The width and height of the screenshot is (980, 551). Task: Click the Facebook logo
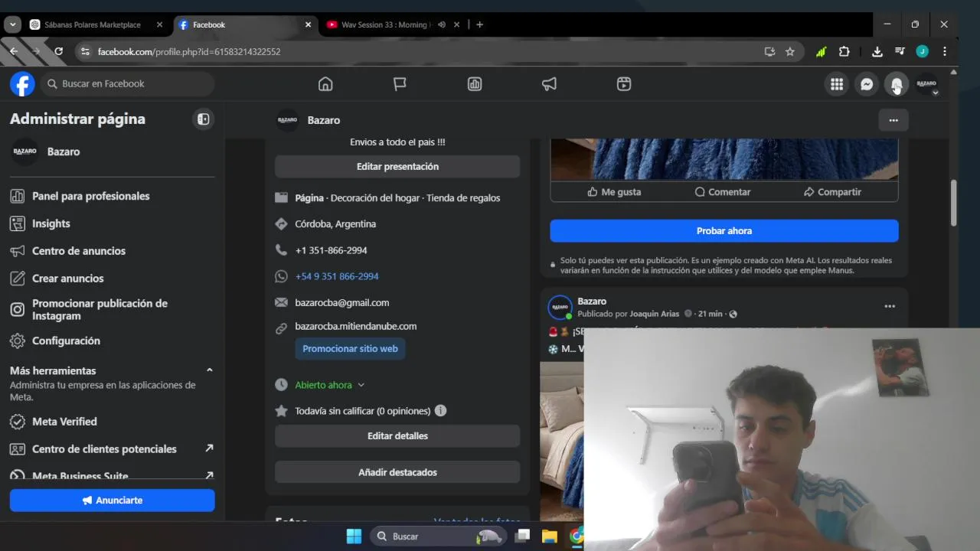click(x=22, y=83)
